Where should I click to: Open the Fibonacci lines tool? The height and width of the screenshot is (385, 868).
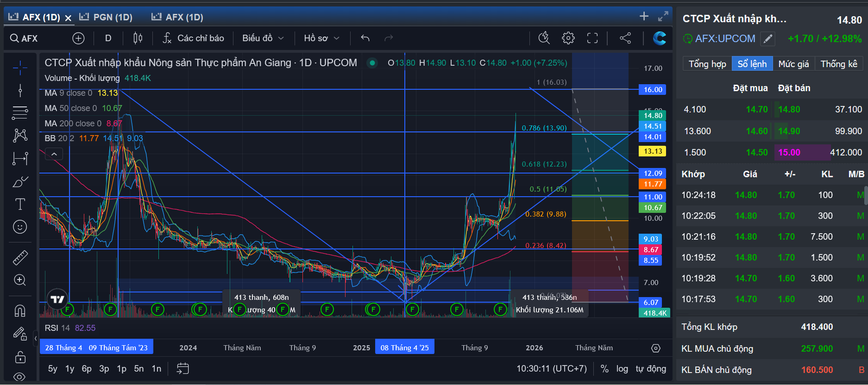[x=20, y=112]
